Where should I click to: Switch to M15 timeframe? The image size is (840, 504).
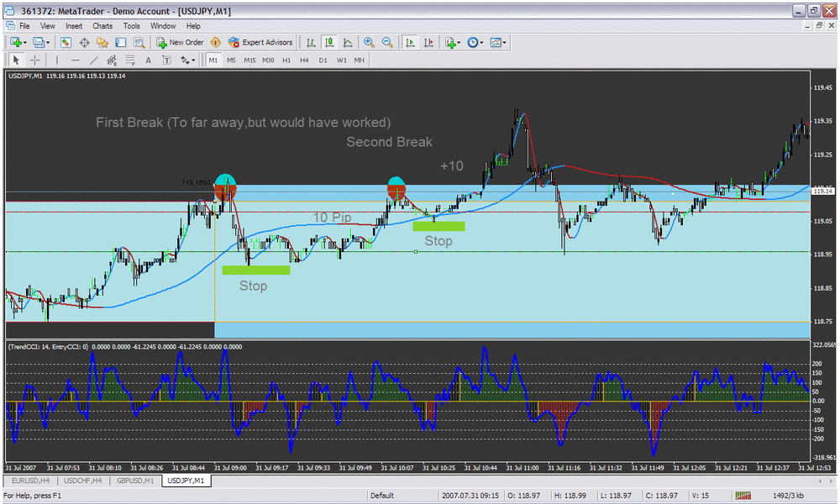[249, 60]
